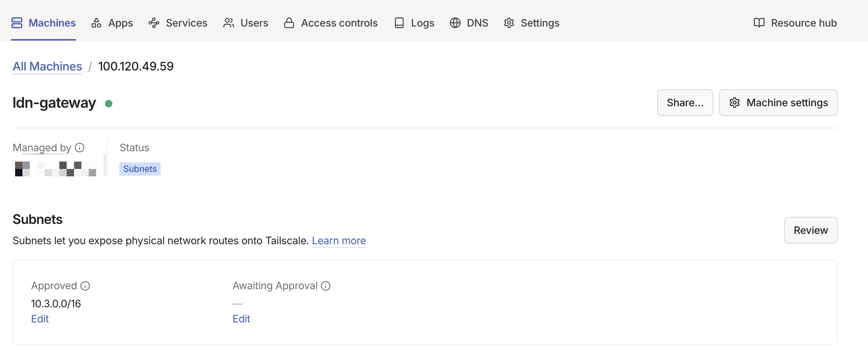Screen dimensions: 868x363
Task: Click the DNS globe icon
Action: 455,23
